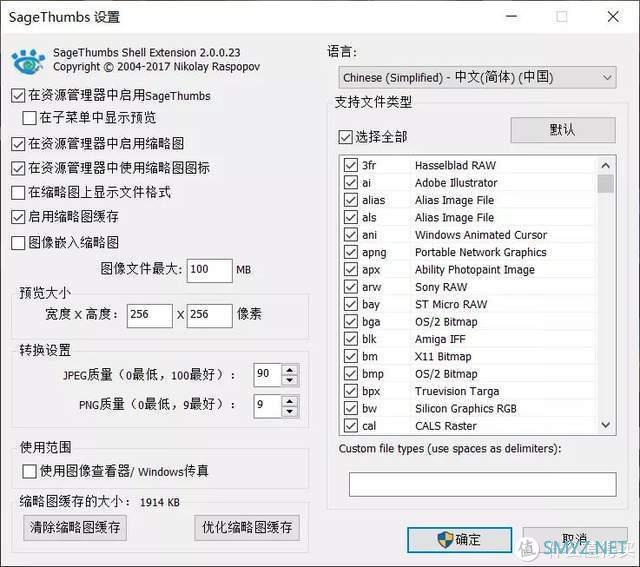Toggle 在资源管理器中启用SageThumbs checkbox
640x567 pixels.
[18, 96]
